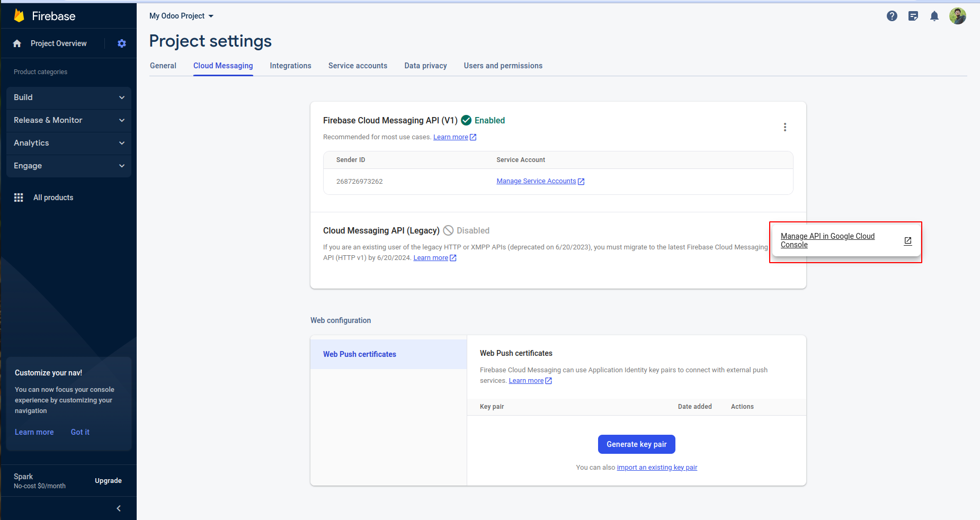Image resolution: width=980 pixels, height=520 pixels.
Task: Open the notifications bell
Action: [934, 16]
